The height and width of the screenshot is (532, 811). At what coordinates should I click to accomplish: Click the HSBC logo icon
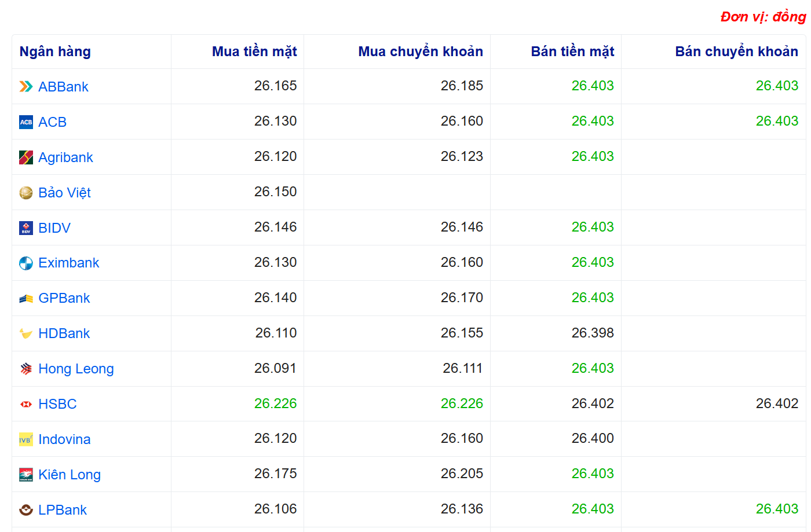coord(26,404)
